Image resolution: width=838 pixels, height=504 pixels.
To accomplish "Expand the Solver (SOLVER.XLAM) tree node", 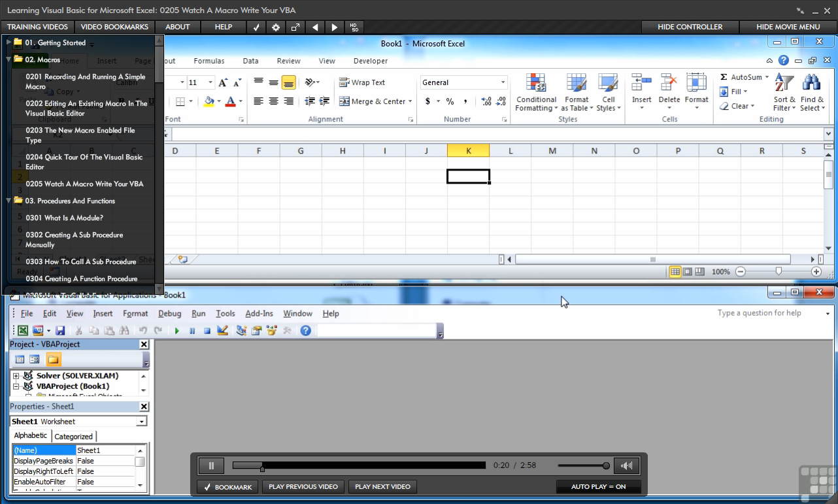I will tap(16, 376).
